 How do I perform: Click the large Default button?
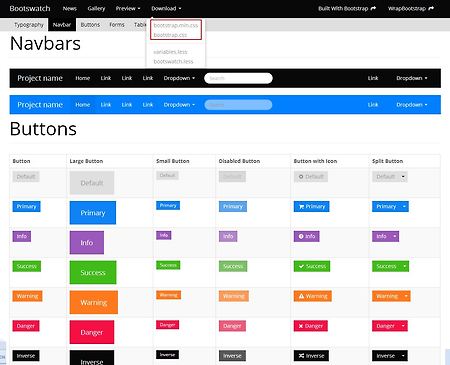pos(92,183)
